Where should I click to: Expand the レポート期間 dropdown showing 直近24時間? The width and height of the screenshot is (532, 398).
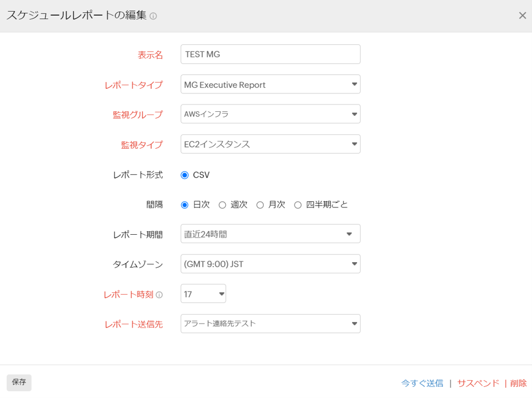(x=270, y=234)
